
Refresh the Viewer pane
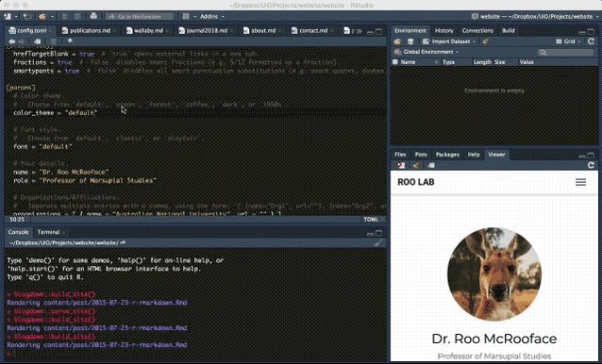(591, 165)
